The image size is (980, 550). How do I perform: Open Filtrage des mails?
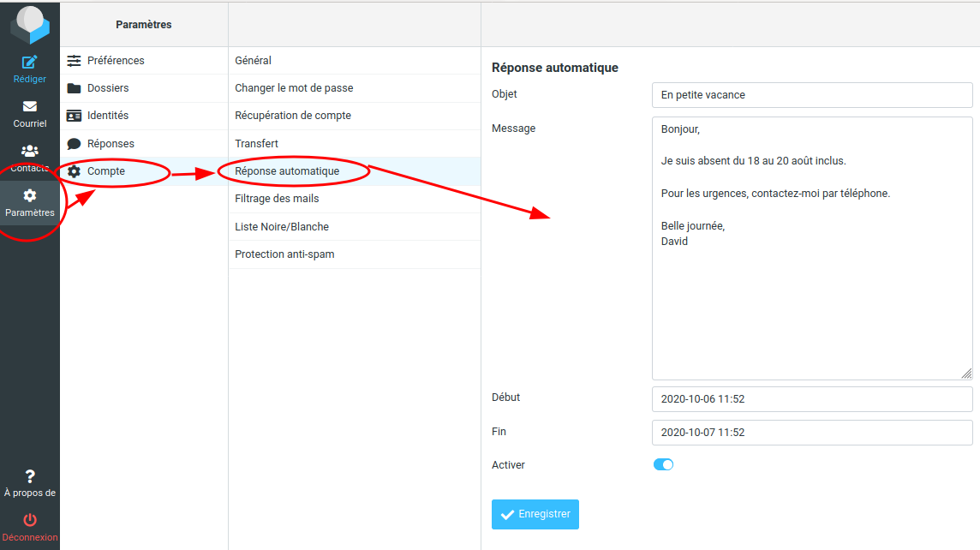(277, 199)
